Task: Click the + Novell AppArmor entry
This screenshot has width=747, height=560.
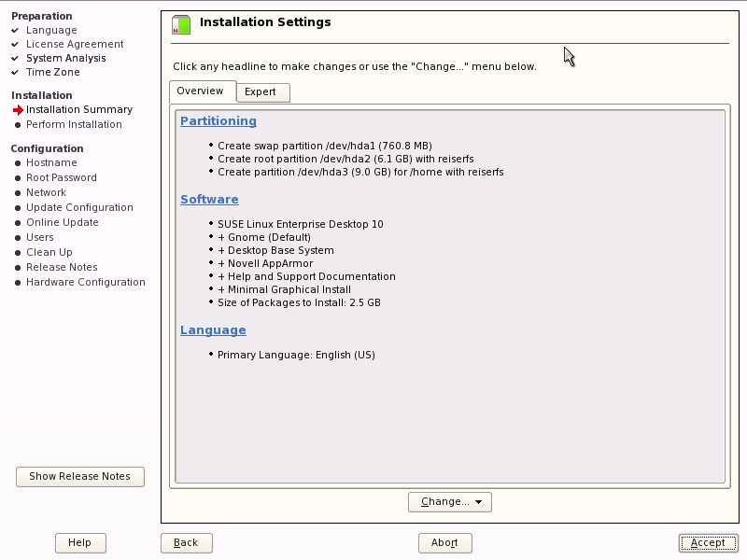Action: tap(265, 263)
